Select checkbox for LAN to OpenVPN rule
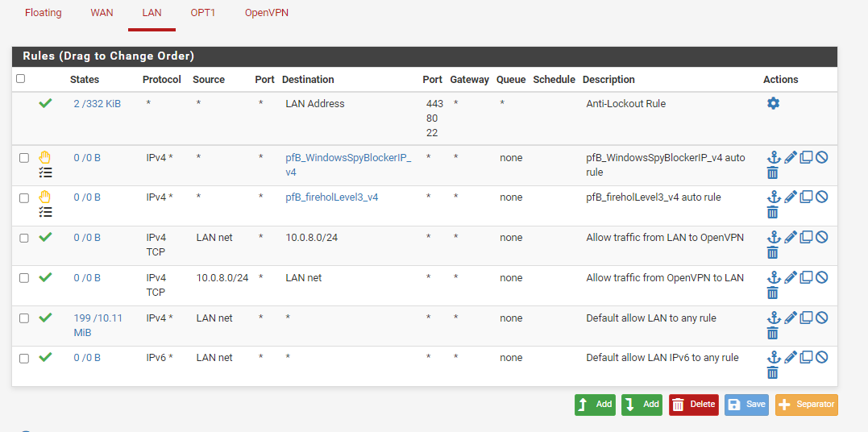This screenshot has width=868, height=432. click(x=24, y=238)
